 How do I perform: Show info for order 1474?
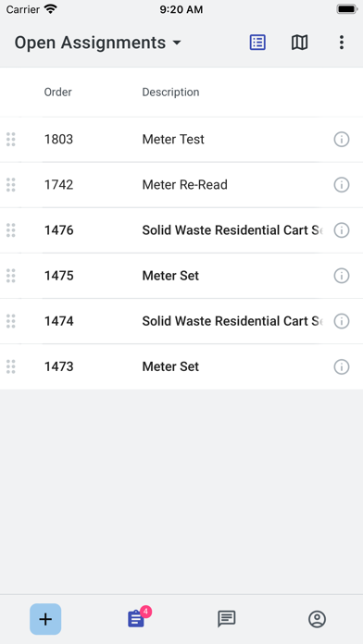click(341, 321)
